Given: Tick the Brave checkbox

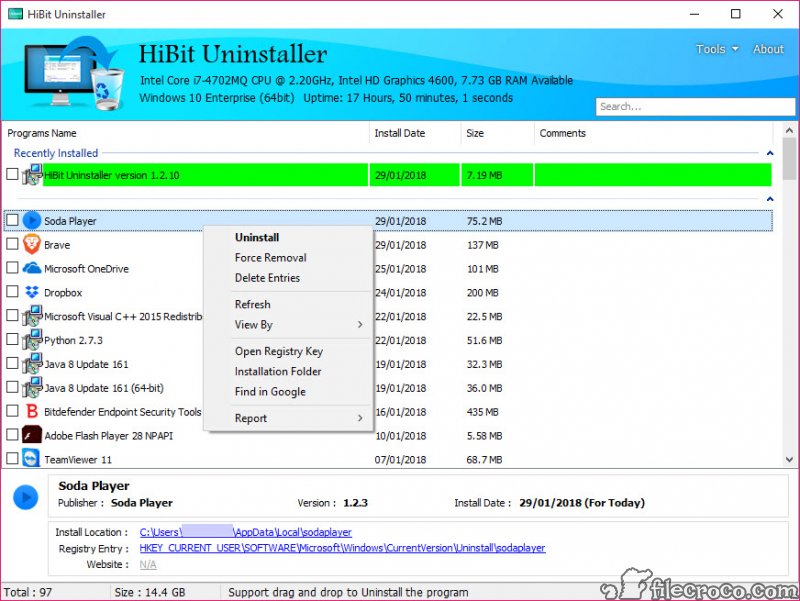Looking at the screenshot, I should (x=12, y=244).
